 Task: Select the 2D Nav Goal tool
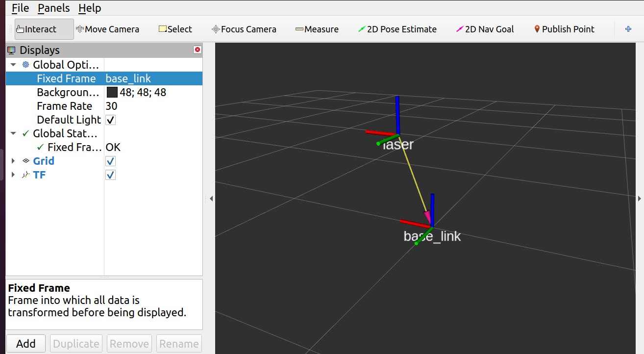tap(485, 29)
